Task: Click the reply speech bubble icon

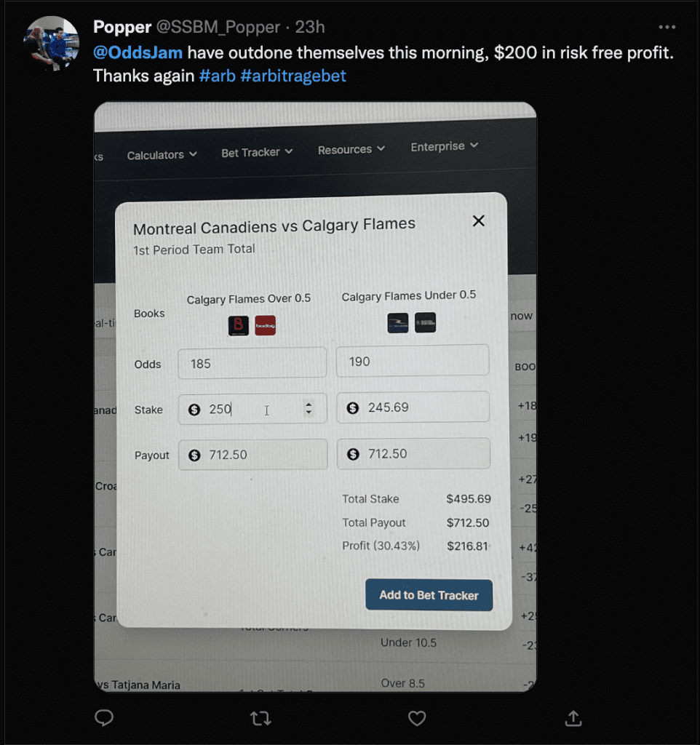Action: point(103,717)
